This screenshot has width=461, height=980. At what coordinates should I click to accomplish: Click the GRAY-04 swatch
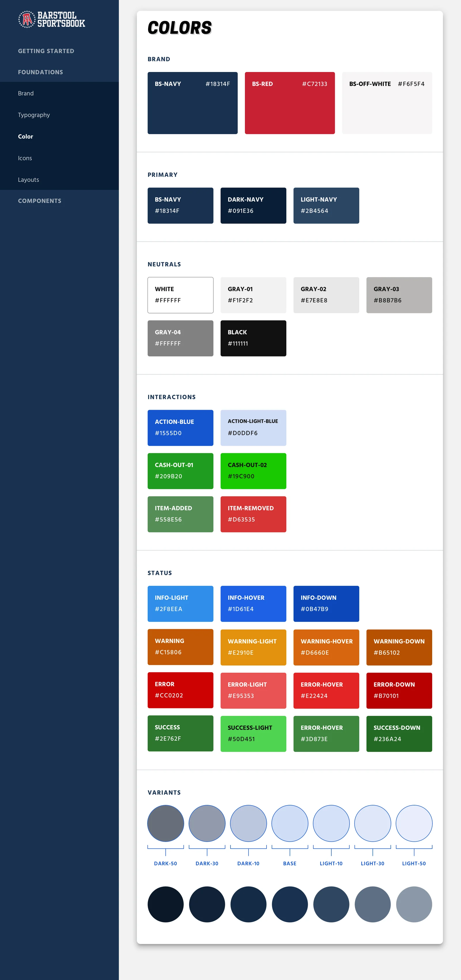180,338
